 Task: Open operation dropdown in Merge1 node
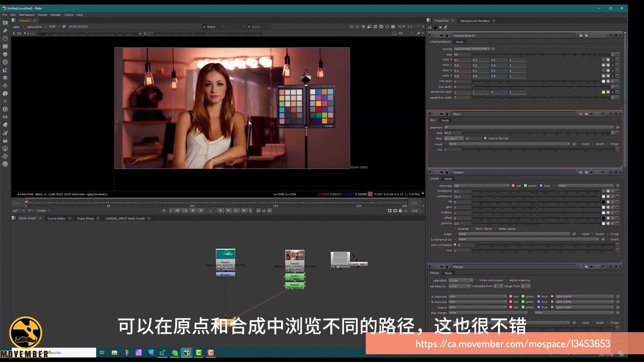pyautogui.click(x=460, y=280)
